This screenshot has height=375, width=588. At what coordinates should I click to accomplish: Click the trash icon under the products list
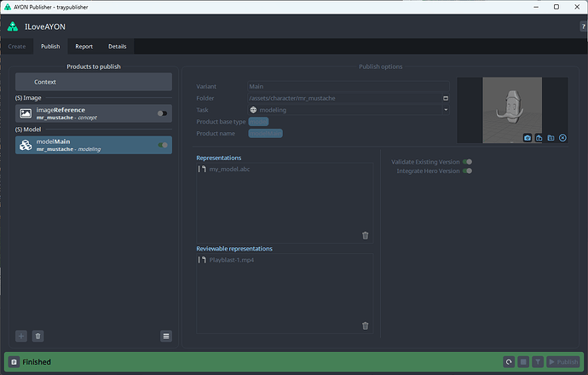click(37, 336)
